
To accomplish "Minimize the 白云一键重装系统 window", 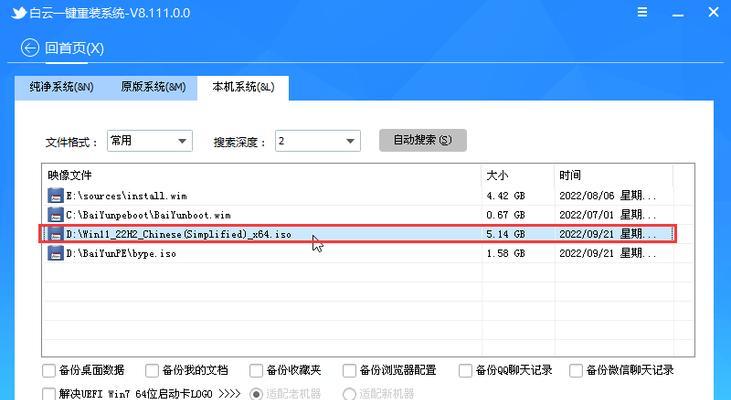I will (x=678, y=13).
